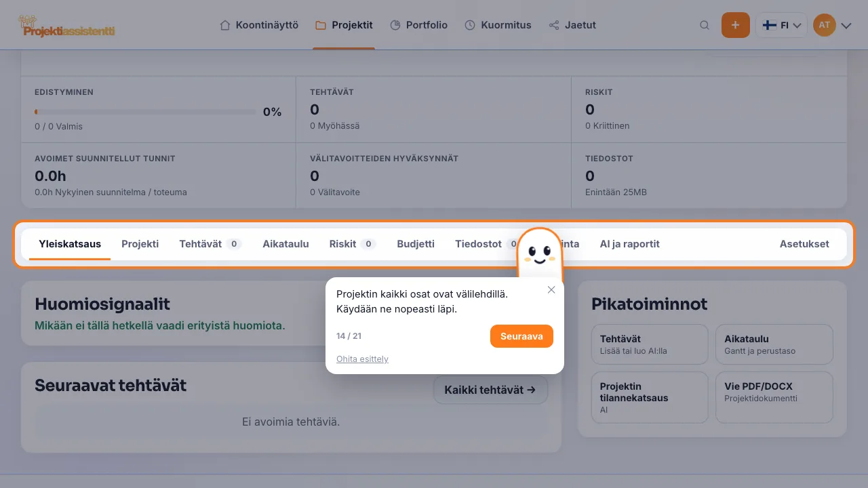This screenshot has height=488, width=868.
Task: Open the Tiedostot tab
Action: pos(486,244)
